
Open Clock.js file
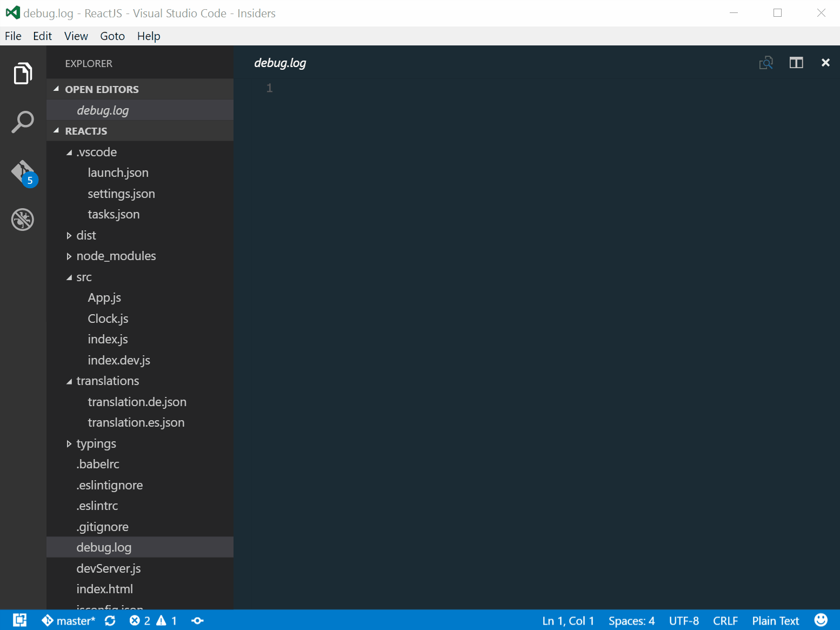pos(140,319)
